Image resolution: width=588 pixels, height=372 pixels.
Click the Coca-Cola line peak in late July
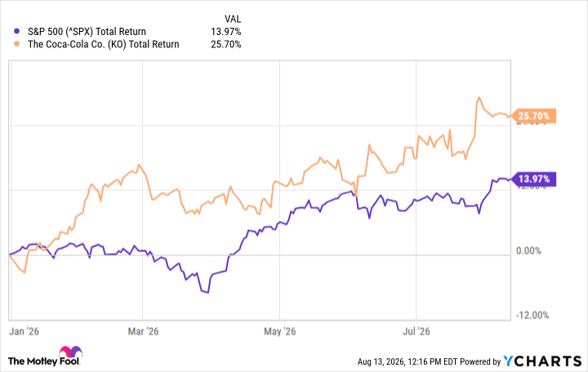click(x=479, y=97)
